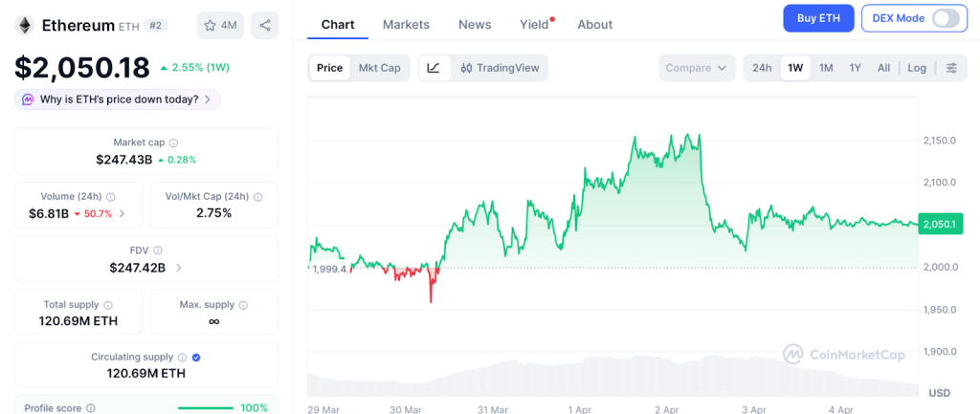The height and width of the screenshot is (414, 980).
Task: Toggle the Log scale option
Action: click(917, 68)
